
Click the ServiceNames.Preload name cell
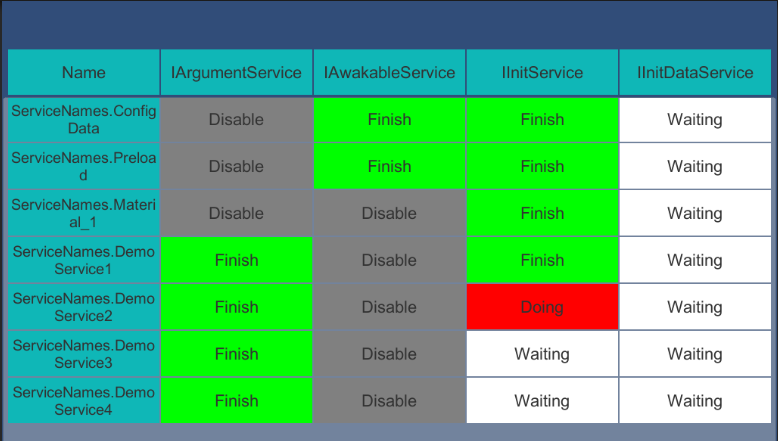tap(84, 166)
